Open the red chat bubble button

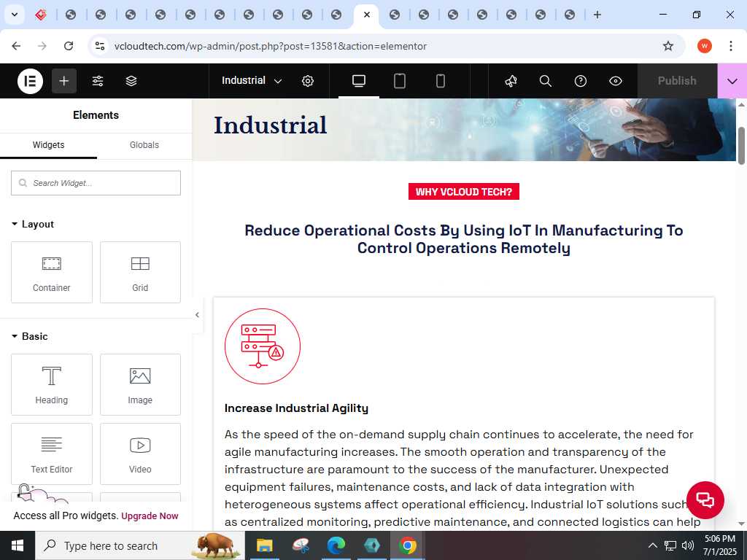pyautogui.click(x=705, y=500)
